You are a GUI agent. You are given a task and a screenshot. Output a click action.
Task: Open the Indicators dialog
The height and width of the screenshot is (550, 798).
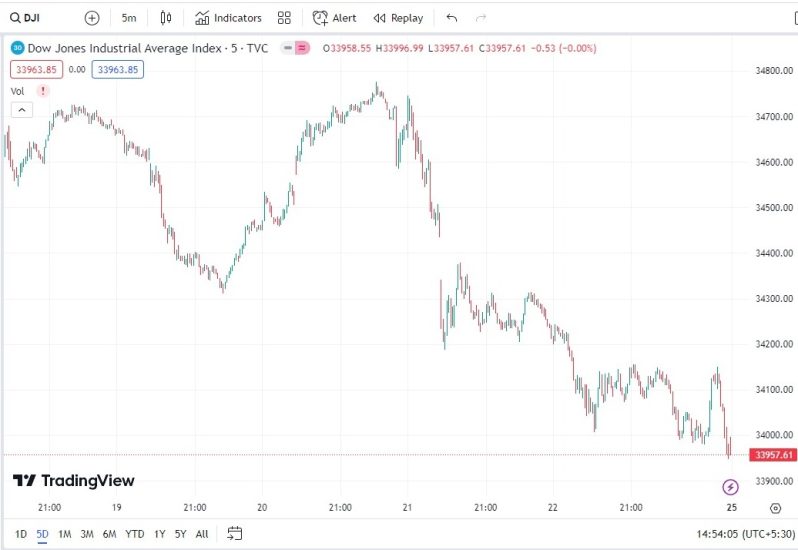[228, 17]
